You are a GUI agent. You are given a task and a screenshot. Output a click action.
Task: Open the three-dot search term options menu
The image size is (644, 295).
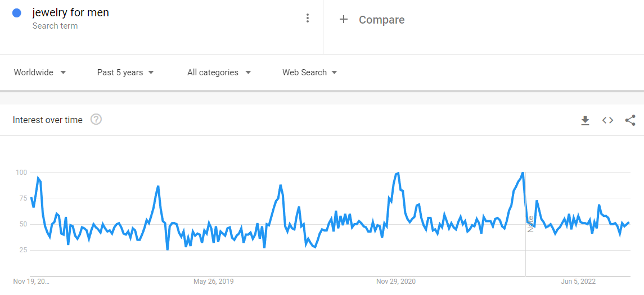tap(307, 18)
